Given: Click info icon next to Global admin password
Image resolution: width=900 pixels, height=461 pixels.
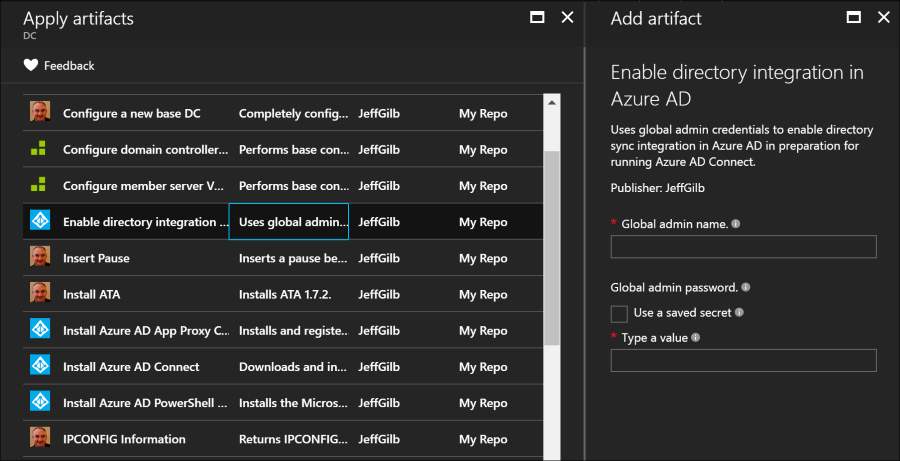Looking at the screenshot, I should click(746, 287).
